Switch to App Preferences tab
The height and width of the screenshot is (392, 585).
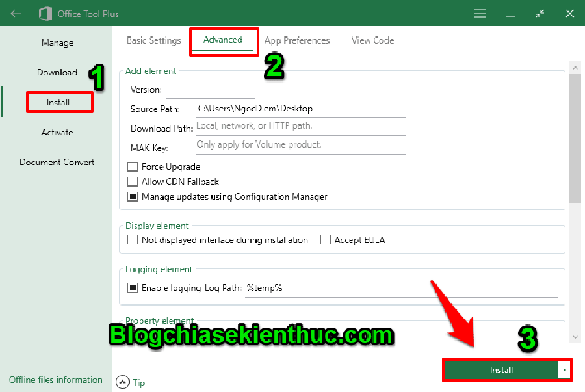coord(297,40)
